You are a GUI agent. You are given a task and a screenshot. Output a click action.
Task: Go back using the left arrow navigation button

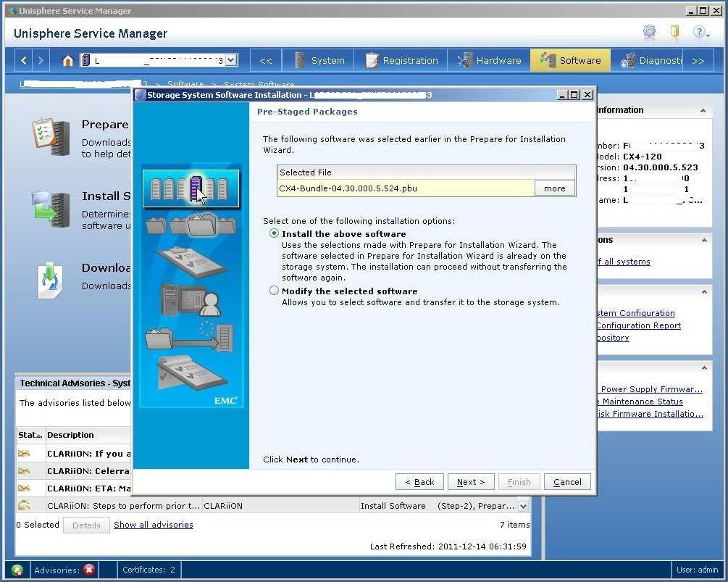coord(24,60)
